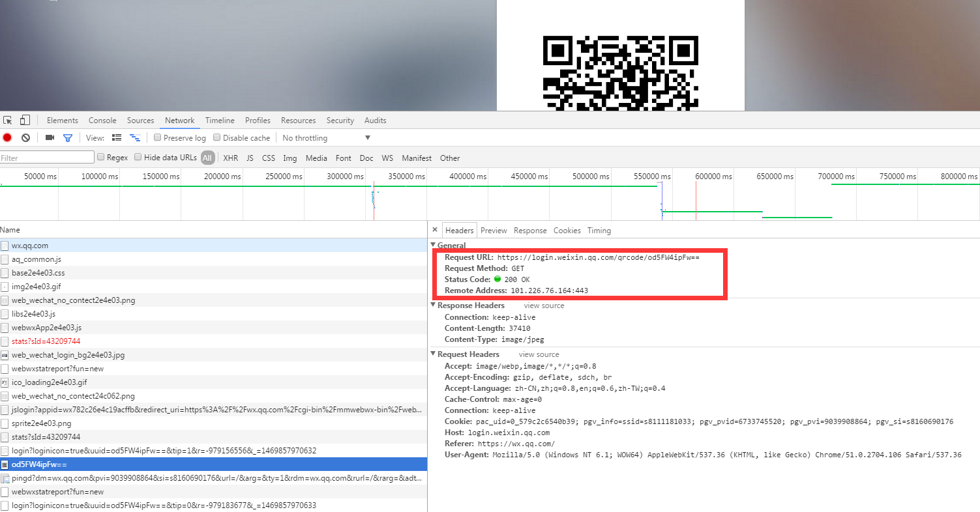Click view source beside Request Headers
This screenshot has width=980, height=512.
539,354
